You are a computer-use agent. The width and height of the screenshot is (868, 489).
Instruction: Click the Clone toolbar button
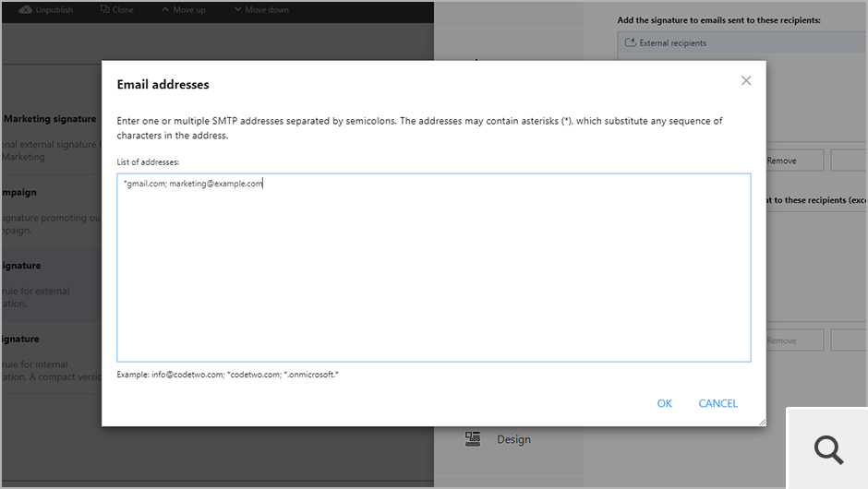[x=117, y=10]
